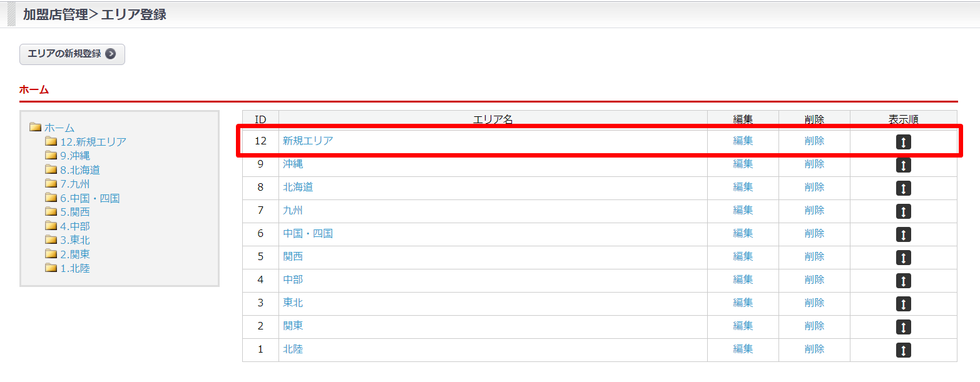This screenshot has height=382, width=980.
Task: Click the 九州 row's up-down arrow icon
Action: pos(903,211)
